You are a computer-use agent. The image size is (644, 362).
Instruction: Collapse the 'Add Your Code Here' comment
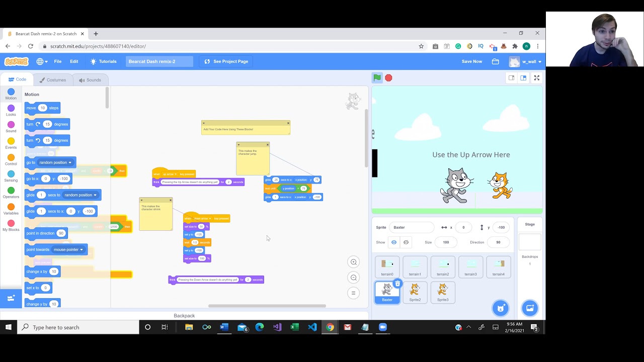tap(204, 123)
